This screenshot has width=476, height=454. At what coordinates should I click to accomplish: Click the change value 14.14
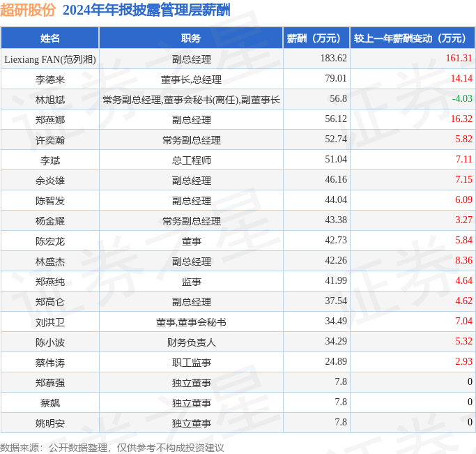pos(461,78)
